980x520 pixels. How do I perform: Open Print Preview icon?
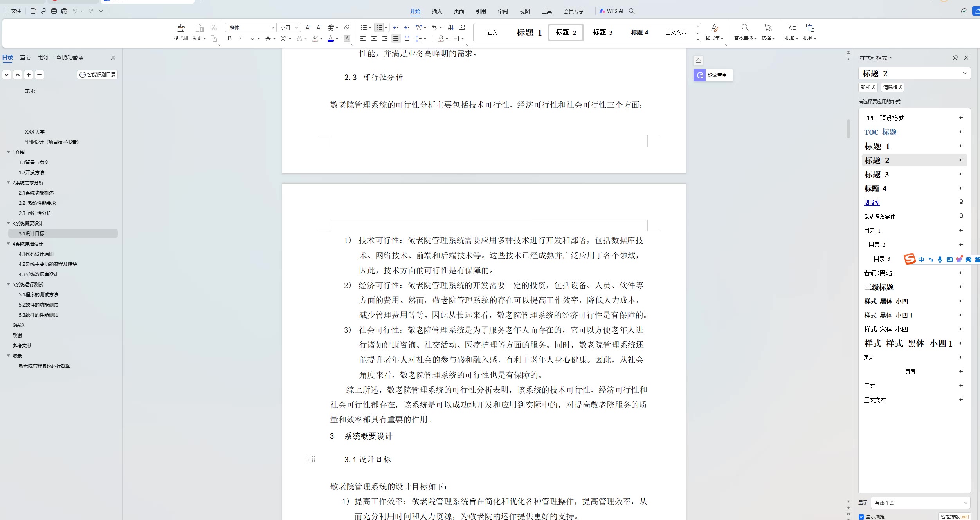coord(64,11)
